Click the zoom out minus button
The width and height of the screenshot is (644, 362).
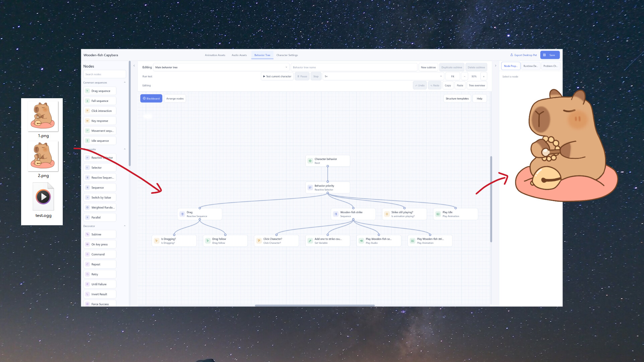tap(465, 76)
